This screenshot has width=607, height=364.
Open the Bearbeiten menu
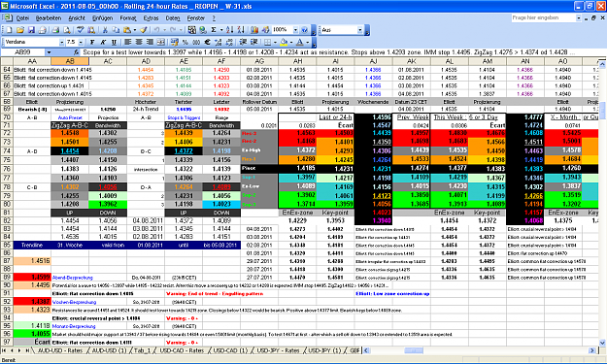[49, 18]
